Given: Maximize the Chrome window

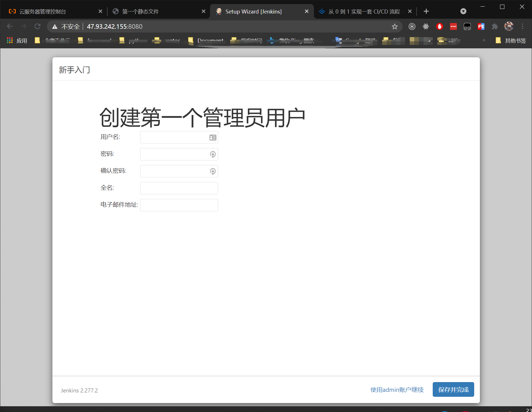Looking at the screenshot, I should 502,7.
